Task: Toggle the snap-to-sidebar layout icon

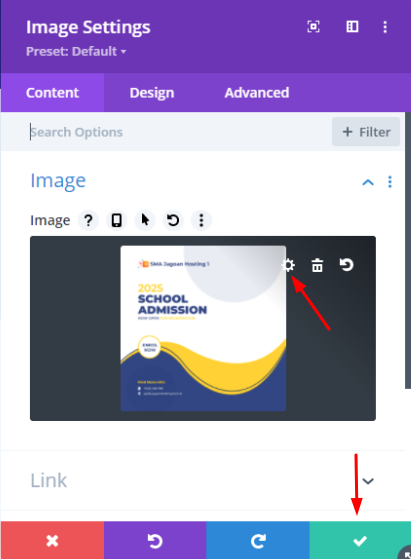Action: 352,27
